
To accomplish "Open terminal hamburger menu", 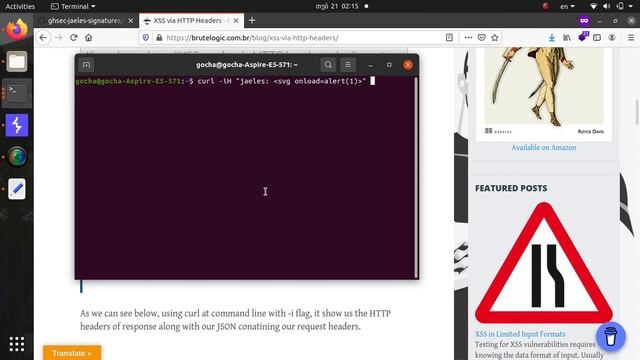I will tap(348, 65).
